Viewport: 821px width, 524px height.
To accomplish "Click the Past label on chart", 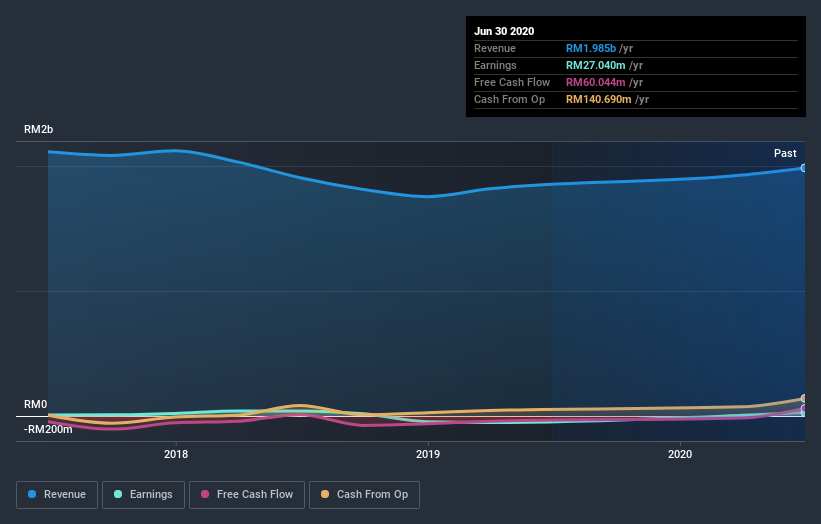I will click(785, 153).
